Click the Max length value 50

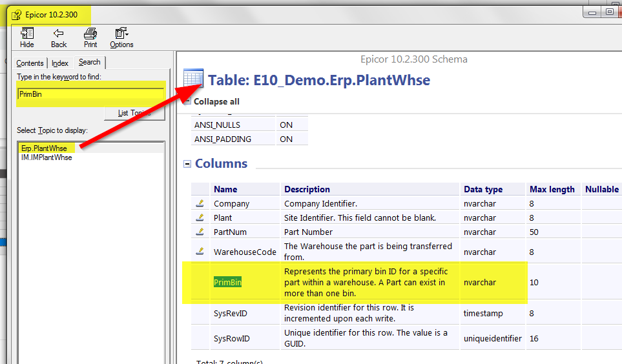[534, 232]
